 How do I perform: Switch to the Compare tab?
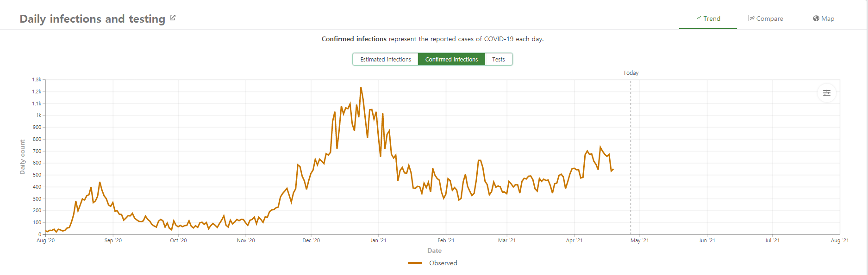(766, 18)
